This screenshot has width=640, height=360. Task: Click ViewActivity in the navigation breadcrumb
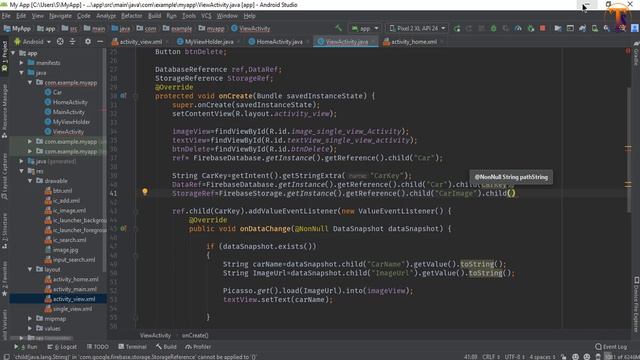click(x=251, y=29)
